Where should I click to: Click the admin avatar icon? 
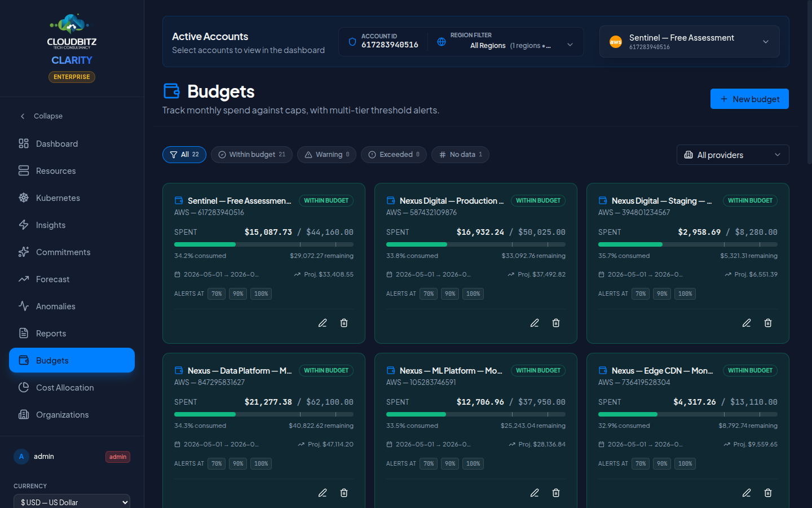21,457
